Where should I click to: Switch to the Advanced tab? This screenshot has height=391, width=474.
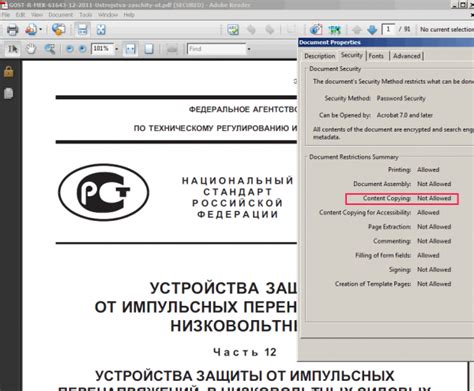tap(406, 56)
